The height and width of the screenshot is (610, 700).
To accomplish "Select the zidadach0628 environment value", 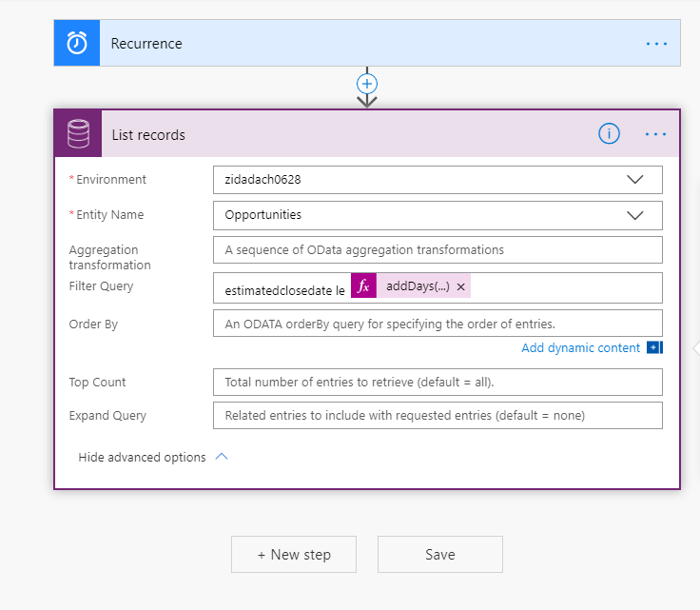I will [262, 180].
